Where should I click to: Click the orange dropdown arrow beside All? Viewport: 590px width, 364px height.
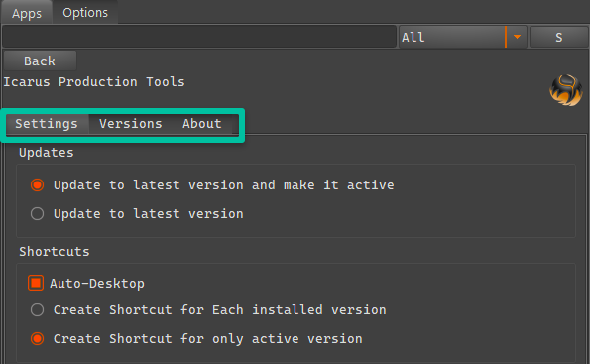(517, 37)
